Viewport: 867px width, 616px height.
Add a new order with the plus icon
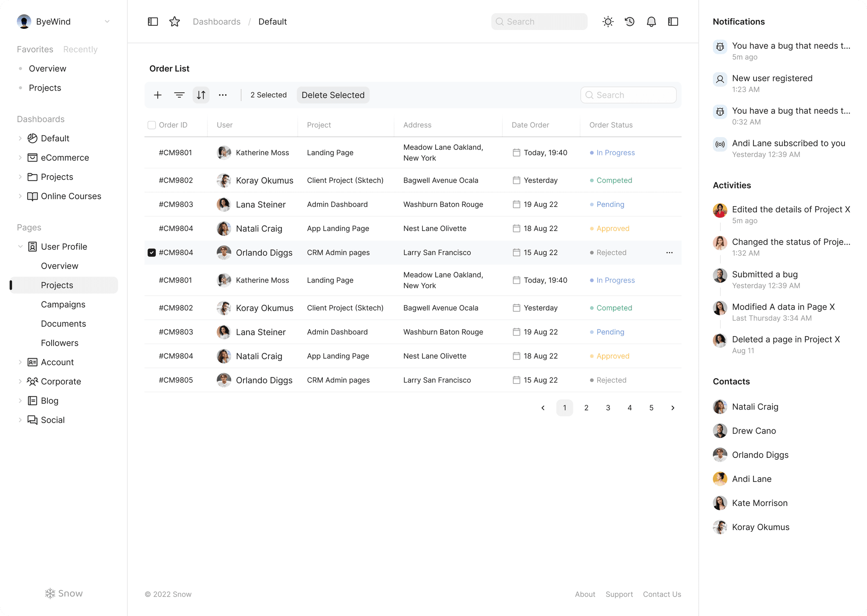157,95
